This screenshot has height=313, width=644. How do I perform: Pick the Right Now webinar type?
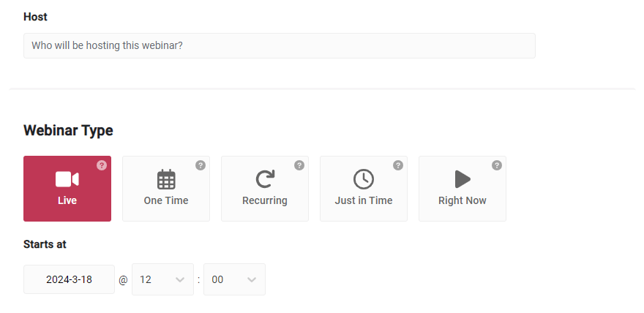pos(463,189)
